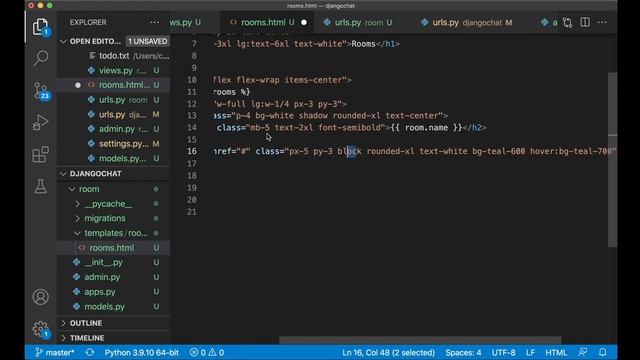This screenshot has width=640, height=360.
Task: Click Ln 16, Col 48 cursor position
Action: (389, 352)
